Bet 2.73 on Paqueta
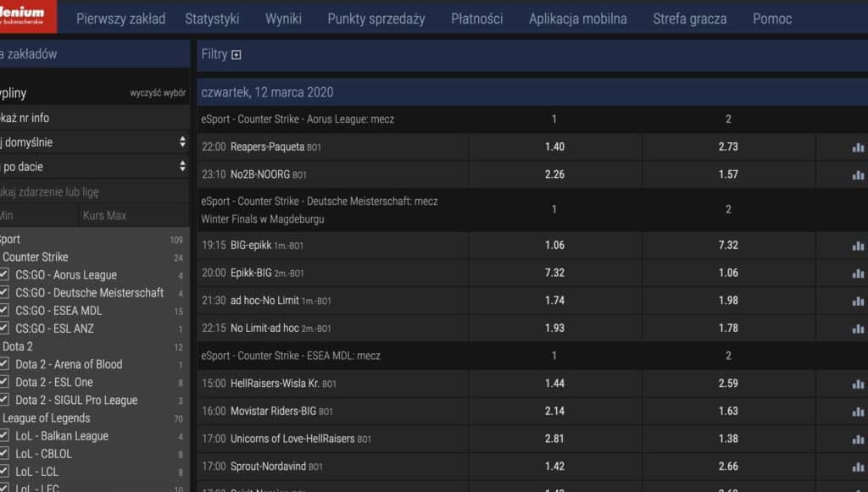The width and height of the screenshot is (868, 492). coord(728,147)
